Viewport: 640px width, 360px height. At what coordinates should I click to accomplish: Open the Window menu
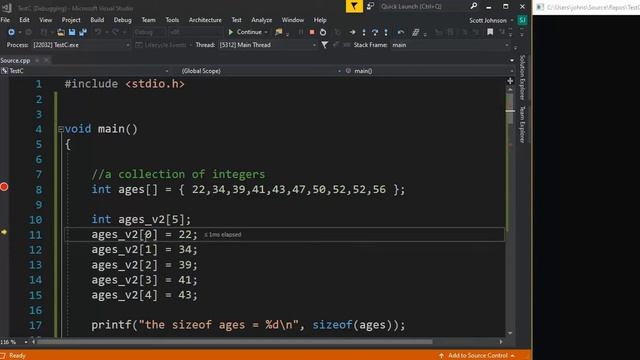pos(293,20)
